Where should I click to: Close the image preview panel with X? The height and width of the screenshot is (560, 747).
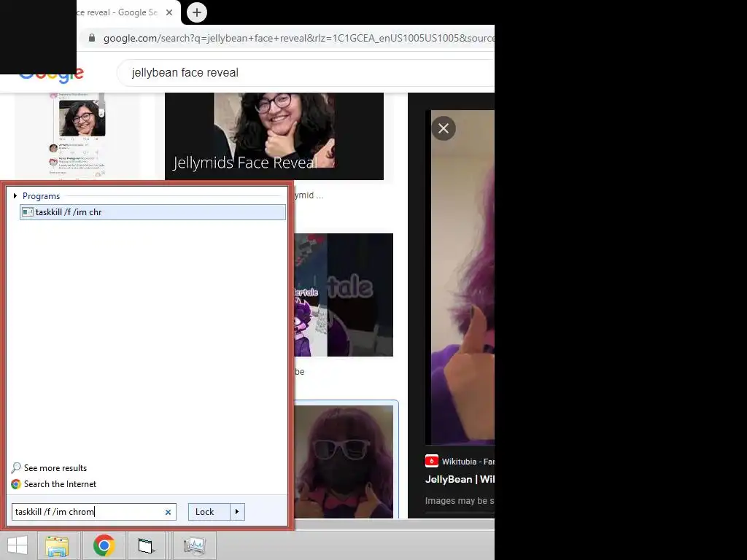pyautogui.click(x=444, y=128)
